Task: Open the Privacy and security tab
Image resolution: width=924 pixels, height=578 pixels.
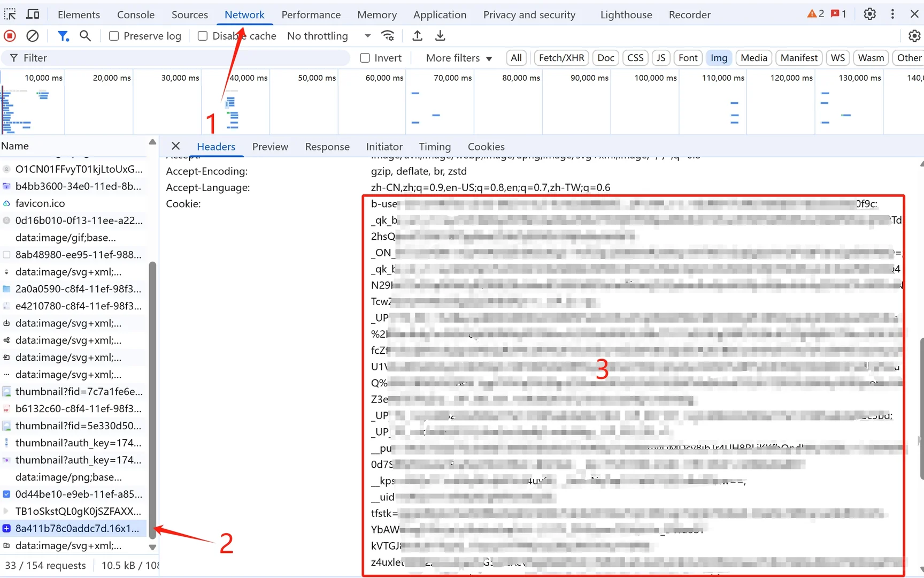Action: coord(529,14)
